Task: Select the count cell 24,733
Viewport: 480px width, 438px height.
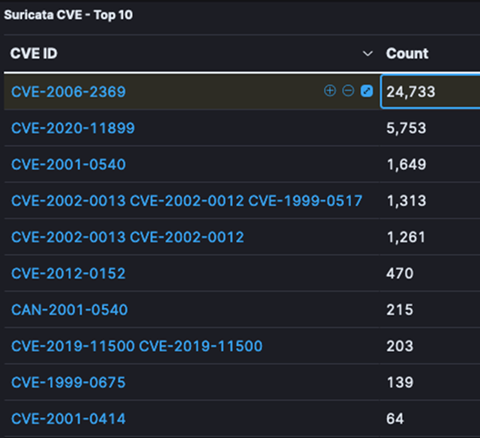Action: click(x=430, y=92)
